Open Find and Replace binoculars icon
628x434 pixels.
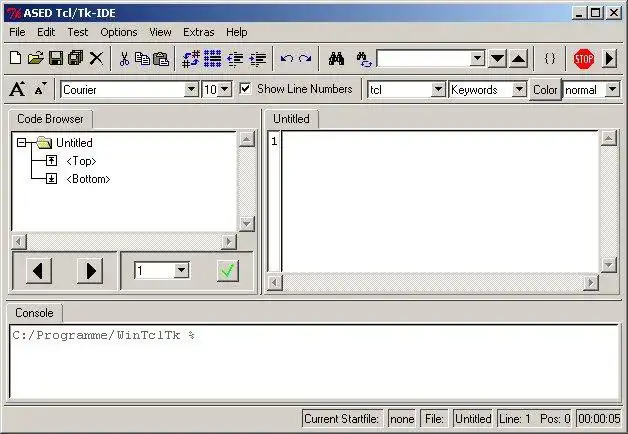pyautogui.click(x=364, y=59)
